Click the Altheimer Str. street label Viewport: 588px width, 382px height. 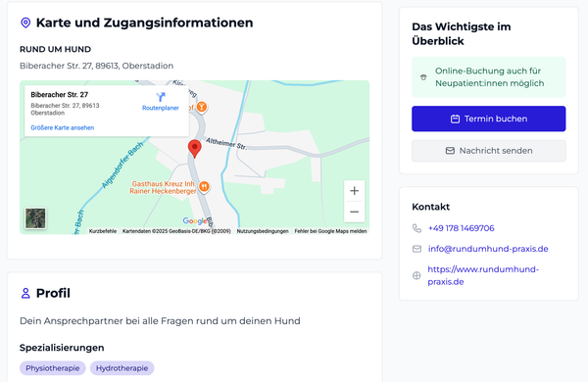[226, 144]
